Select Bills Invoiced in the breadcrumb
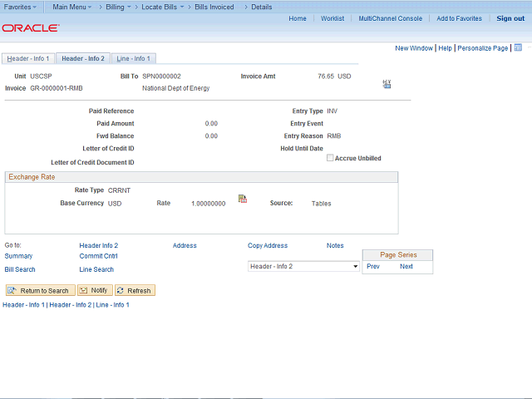This screenshot has width=532, height=399. pos(214,7)
